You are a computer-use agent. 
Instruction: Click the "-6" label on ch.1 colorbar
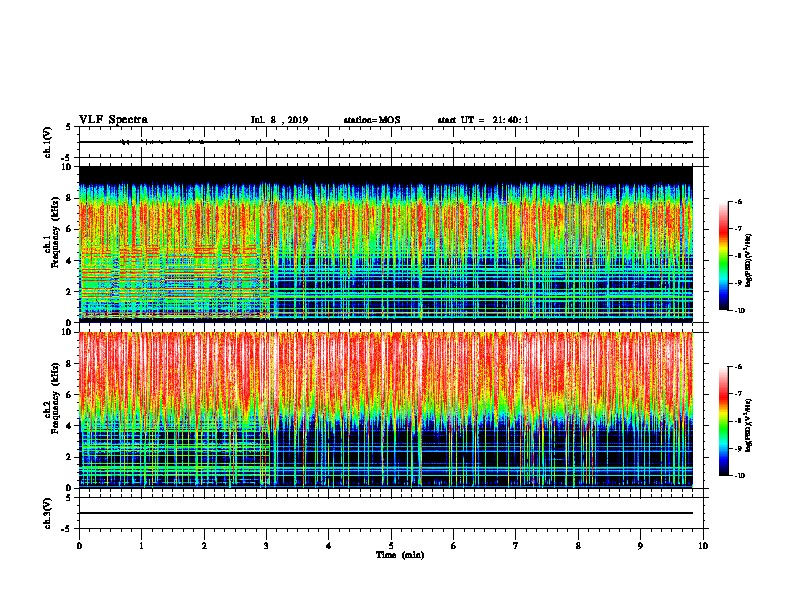[x=738, y=201]
